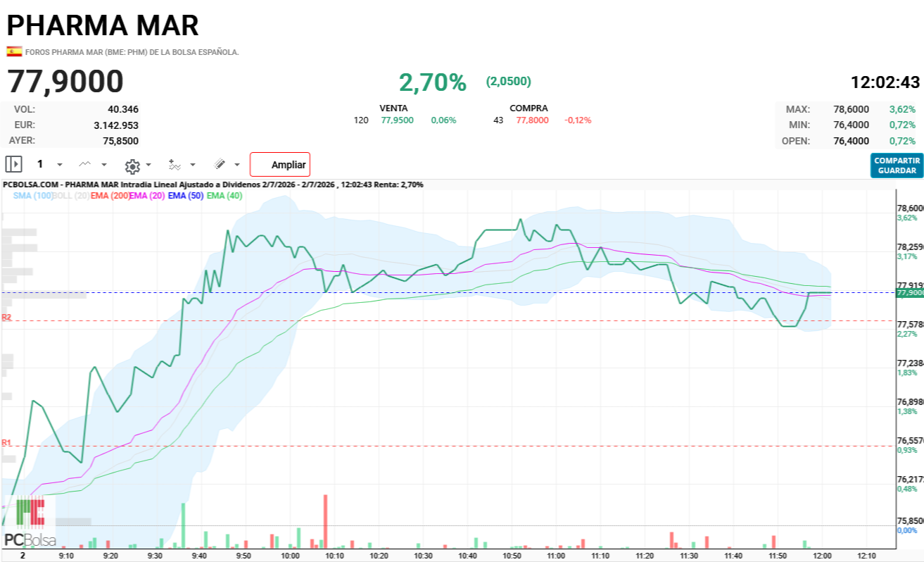Click the line chart type icon
The image size is (924, 562).
tap(85, 164)
